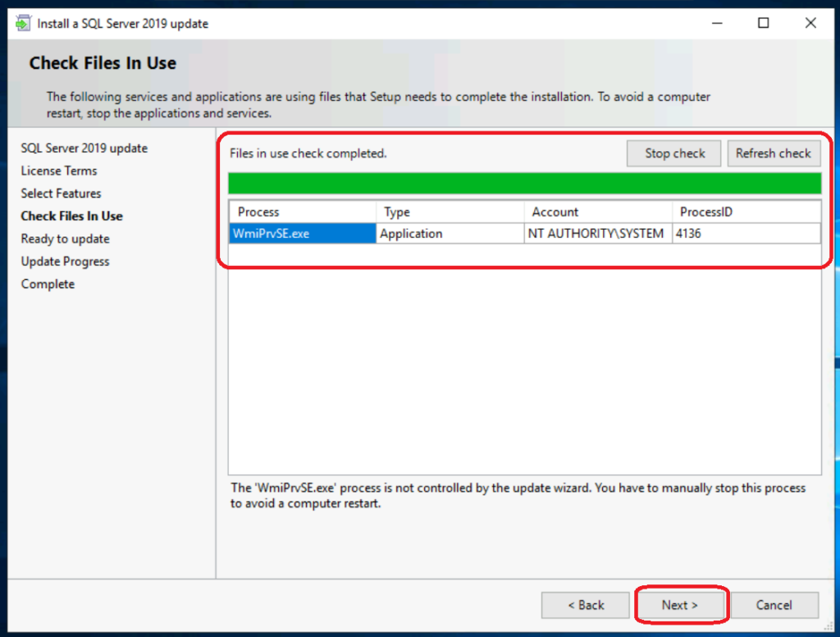Click 'Files in use check completed.' status text
Image resolution: width=840 pixels, height=637 pixels.
(x=308, y=154)
